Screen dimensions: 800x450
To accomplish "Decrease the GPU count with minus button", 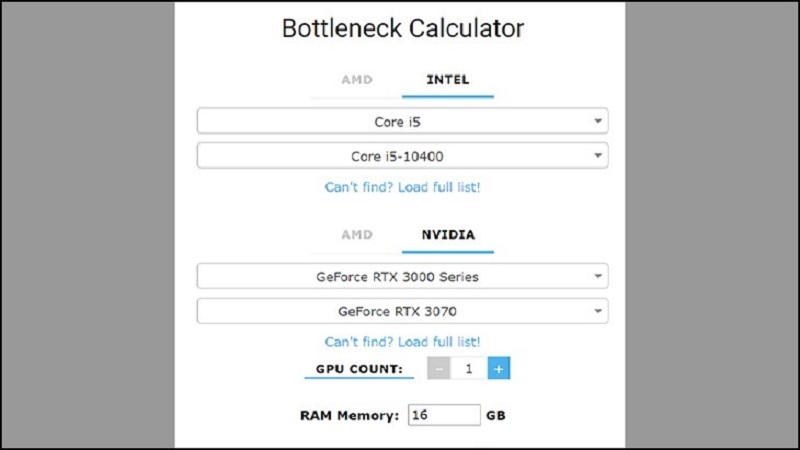I will [x=439, y=368].
